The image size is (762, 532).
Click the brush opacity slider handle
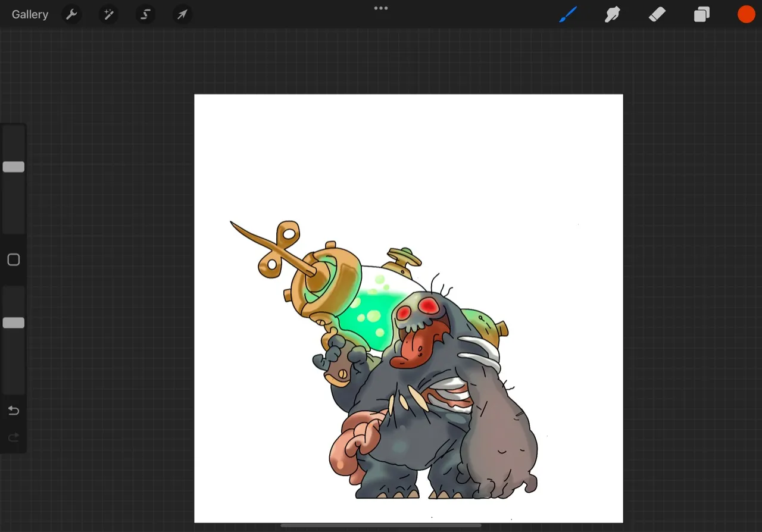14,323
